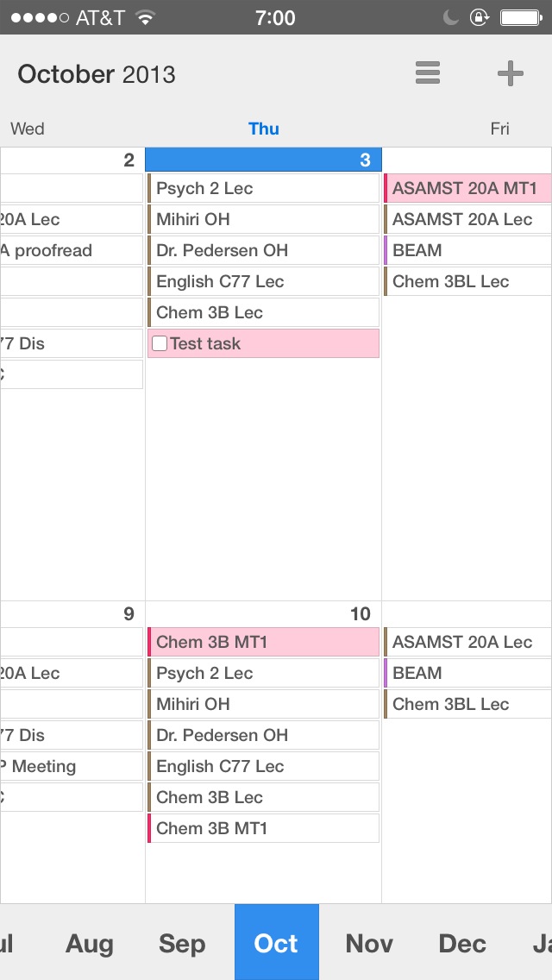Check the Test task checkbox
This screenshot has height=980, width=552.
click(x=160, y=343)
